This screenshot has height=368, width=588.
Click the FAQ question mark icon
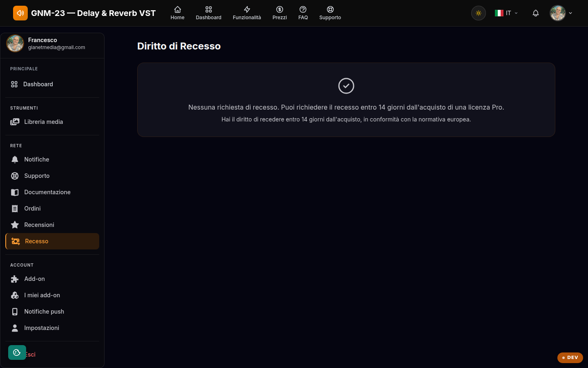303,9
